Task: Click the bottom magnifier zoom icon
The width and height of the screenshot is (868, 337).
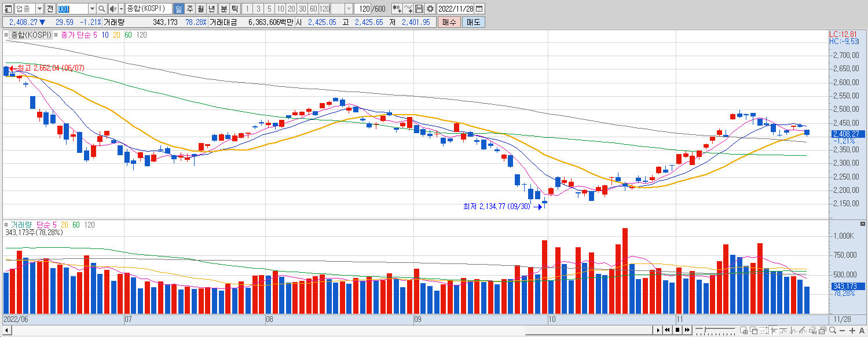Action: click(x=832, y=331)
